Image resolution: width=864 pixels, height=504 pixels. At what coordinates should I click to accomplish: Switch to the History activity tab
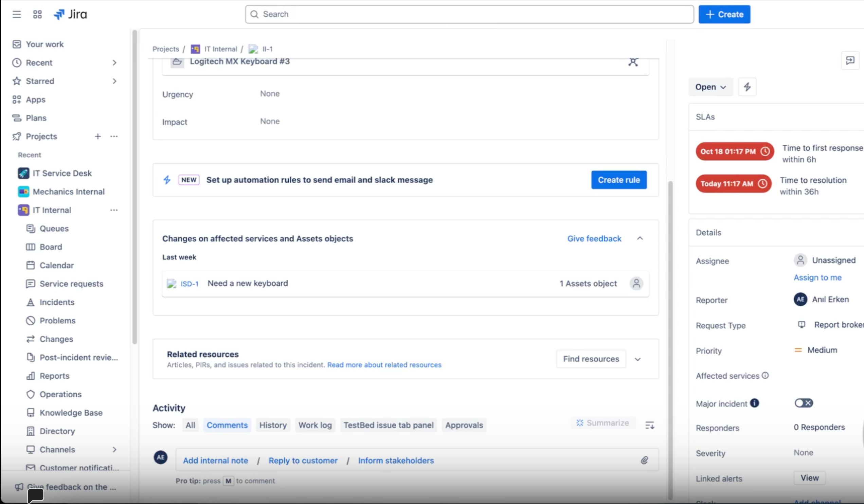273,425
